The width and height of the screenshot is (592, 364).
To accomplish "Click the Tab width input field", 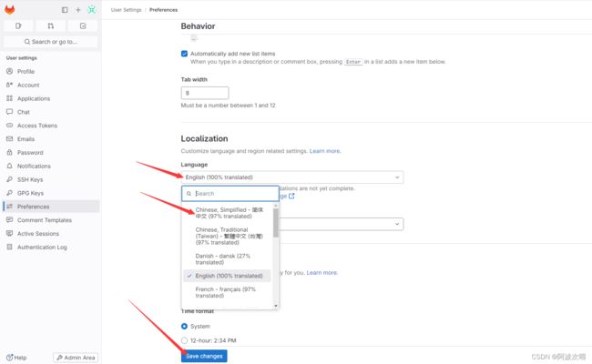I will point(205,93).
